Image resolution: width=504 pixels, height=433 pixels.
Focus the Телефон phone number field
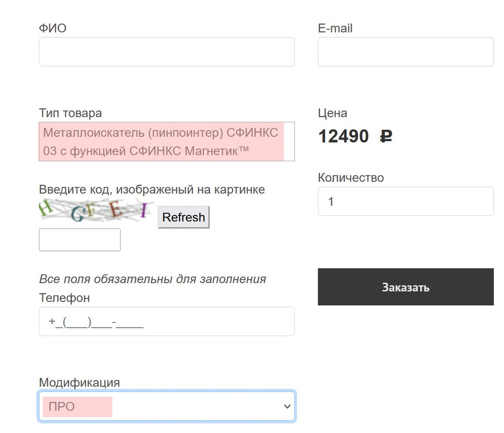(167, 322)
